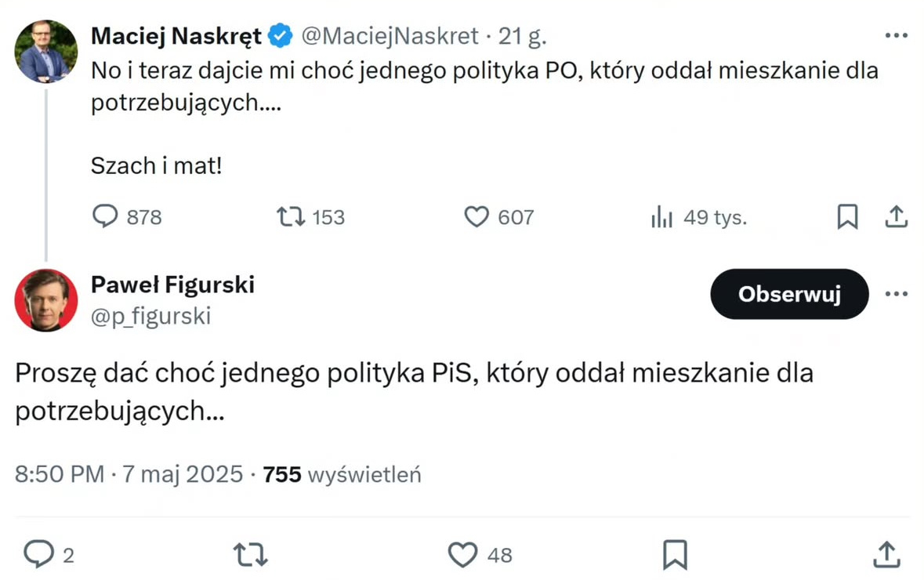
Task: Open Maciej Naskręt's profile avatar
Action: pyautogui.click(x=45, y=52)
